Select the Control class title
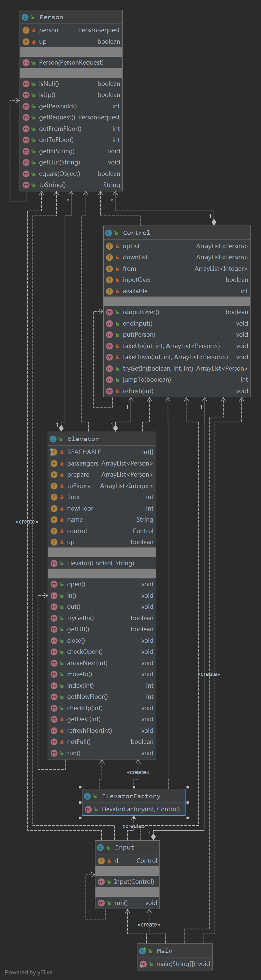This screenshot has width=261, height=980. click(x=137, y=233)
